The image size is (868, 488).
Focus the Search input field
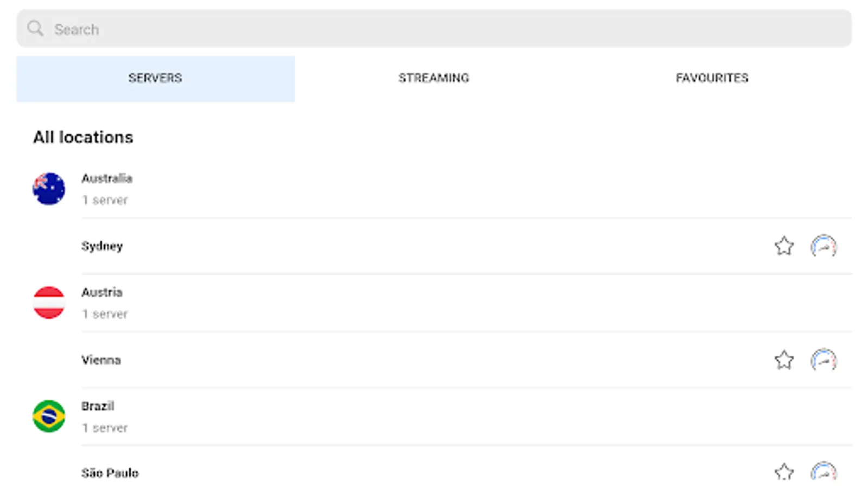[x=434, y=29]
